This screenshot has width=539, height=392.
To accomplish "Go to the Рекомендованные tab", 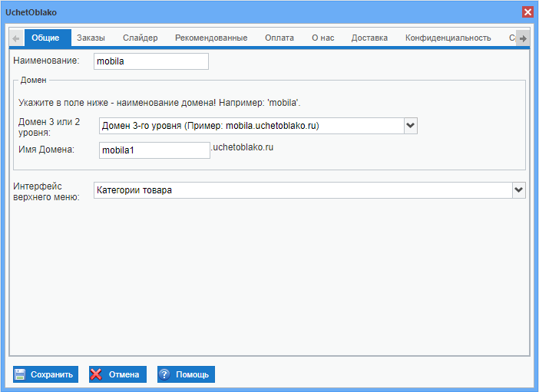I will coord(211,38).
